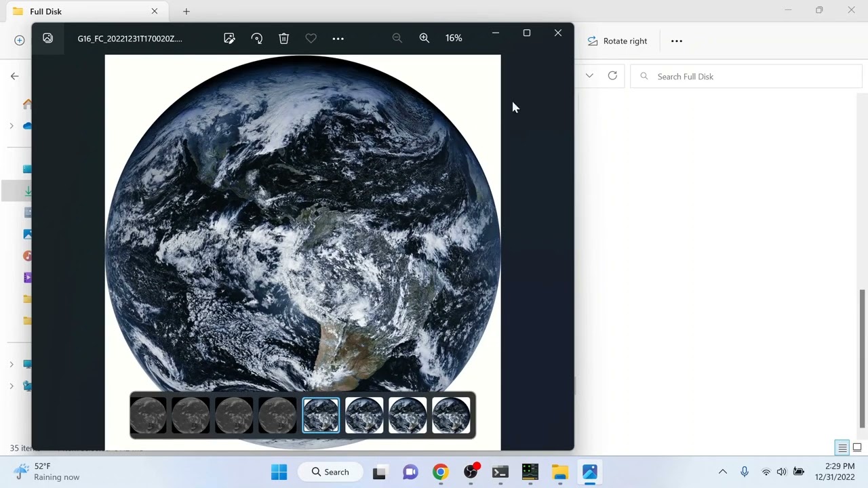The height and width of the screenshot is (488, 868).
Task: Delete the photo with the trash icon
Action: pyautogui.click(x=283, y=39)
